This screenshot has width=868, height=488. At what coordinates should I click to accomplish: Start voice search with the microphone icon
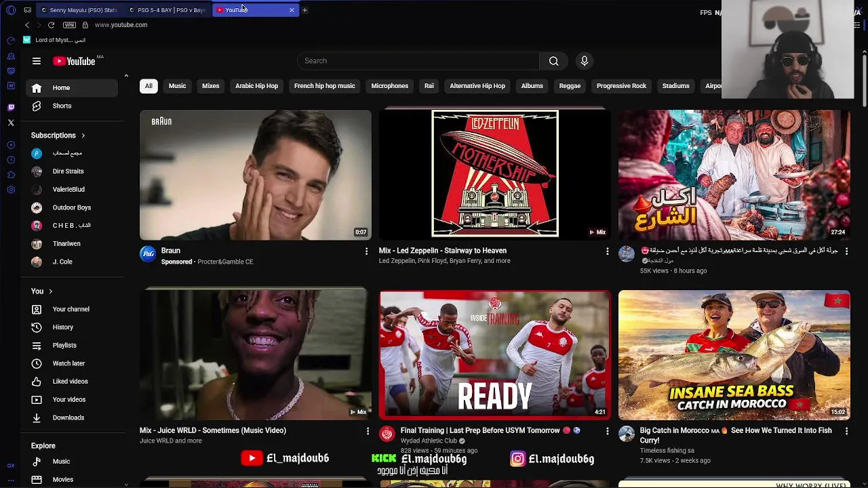[x=585, y=61]
